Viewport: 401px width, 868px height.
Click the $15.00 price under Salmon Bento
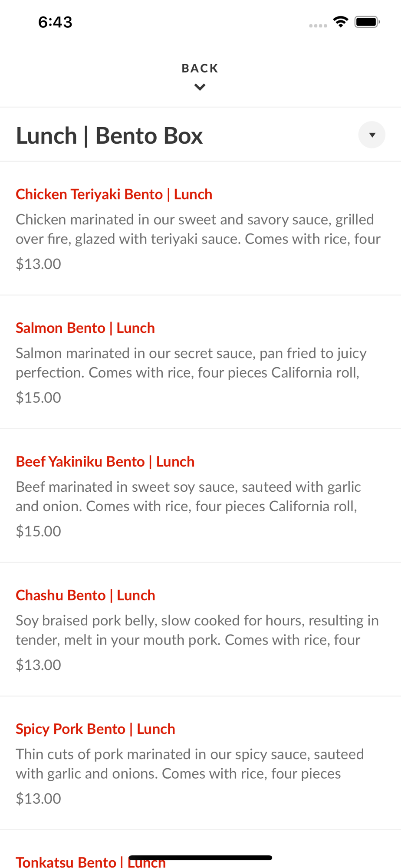[x=39, y=398]
